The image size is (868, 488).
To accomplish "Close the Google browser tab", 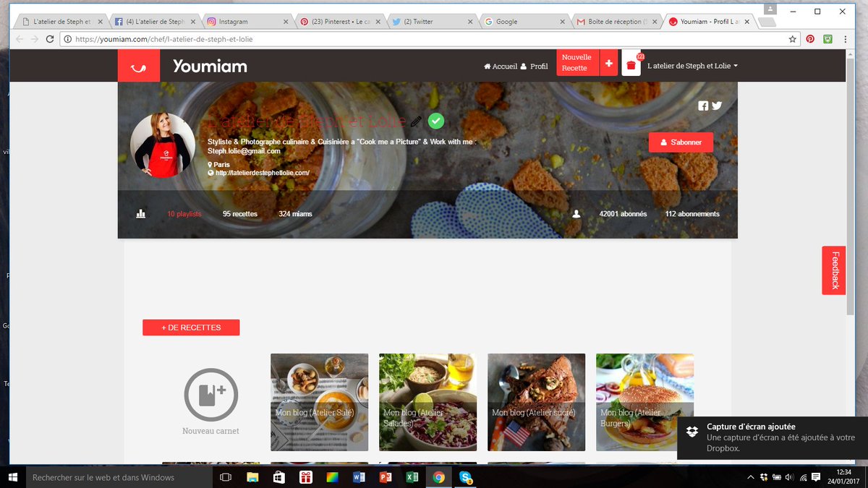I will [563, 22].
